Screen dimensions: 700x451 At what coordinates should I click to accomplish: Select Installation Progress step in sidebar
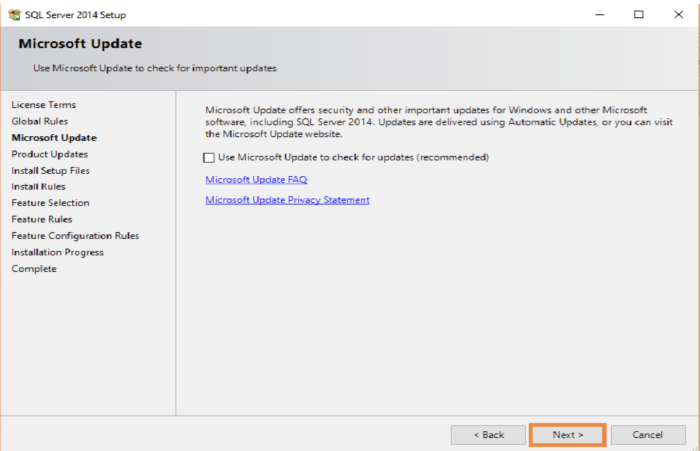(58, 252)
